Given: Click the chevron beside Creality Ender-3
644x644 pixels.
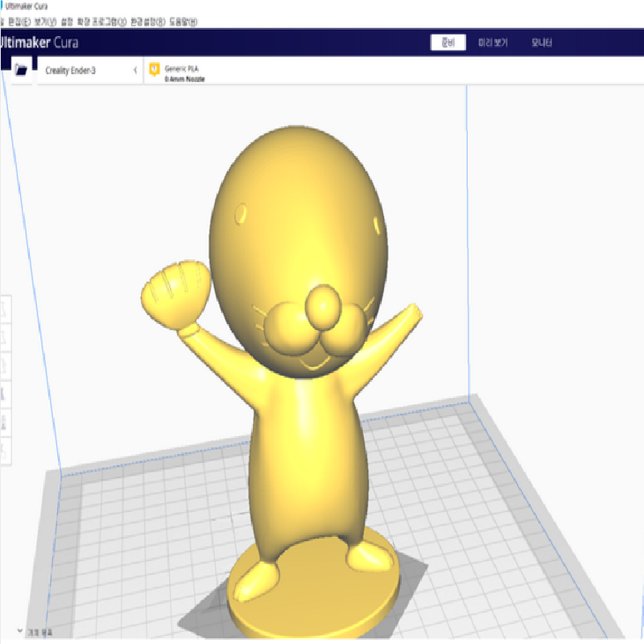Looking at the screenshot, I should click(x=135, y=70).
